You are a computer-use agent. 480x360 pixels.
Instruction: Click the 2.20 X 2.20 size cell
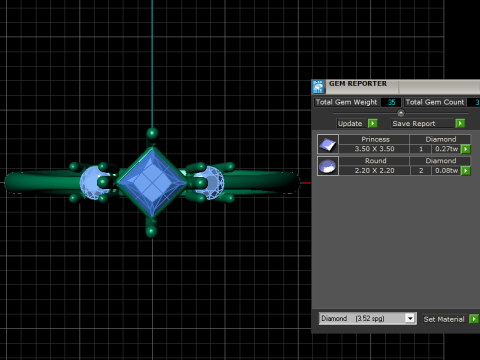(x=374, y=171)
